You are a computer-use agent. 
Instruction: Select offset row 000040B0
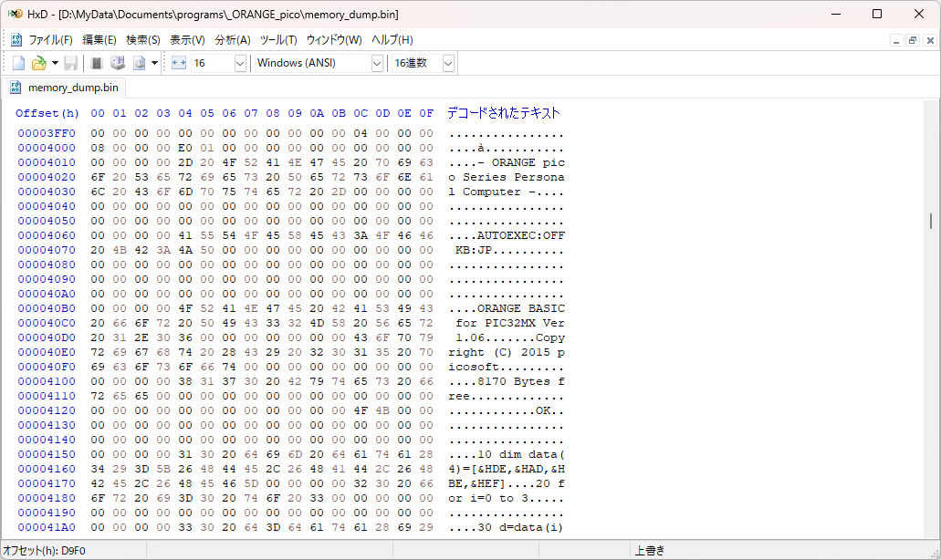point(47,308)
